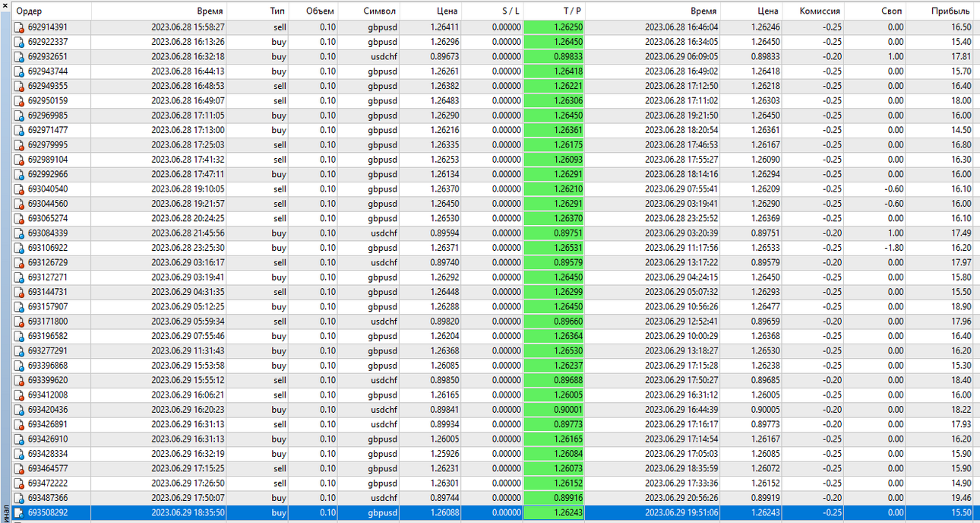Click the swap value -1.80
Image resolution: width=980 pixels, height=523 pixels.
pos(893,248)
